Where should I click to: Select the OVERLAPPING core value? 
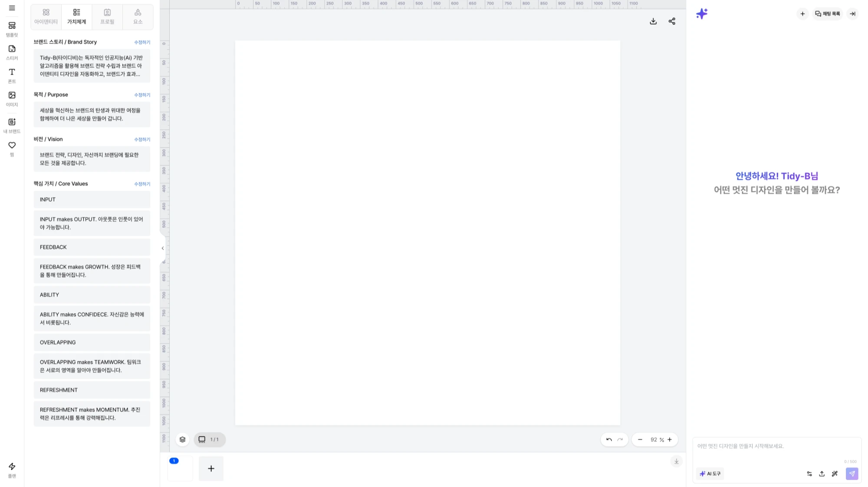[92, 343]
